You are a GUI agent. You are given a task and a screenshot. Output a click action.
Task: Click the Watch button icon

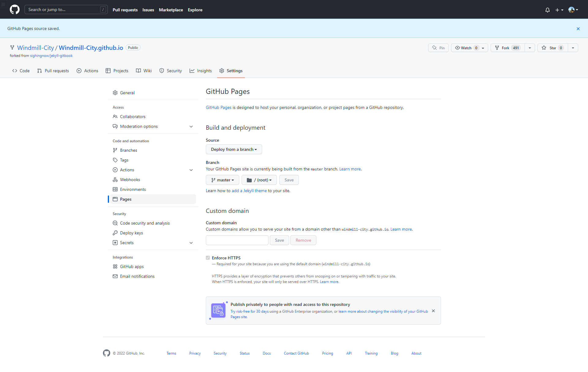[x=458, y=48]
